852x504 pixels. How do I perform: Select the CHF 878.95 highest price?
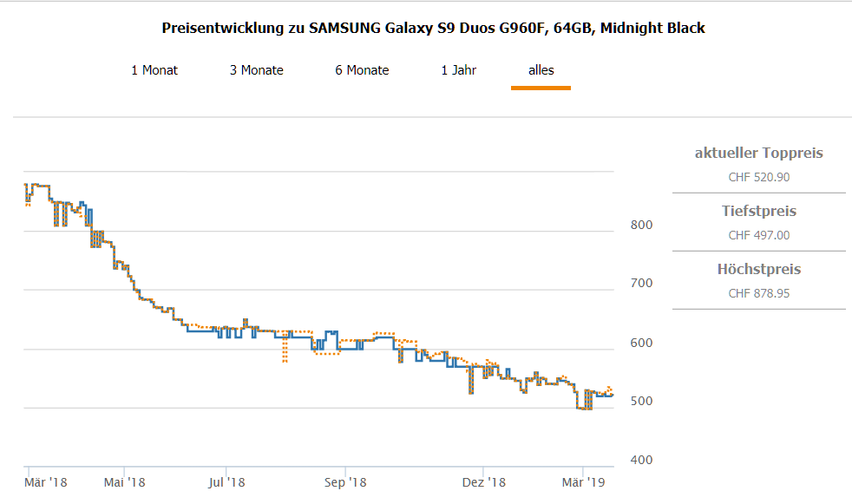(x=758, y=293)
